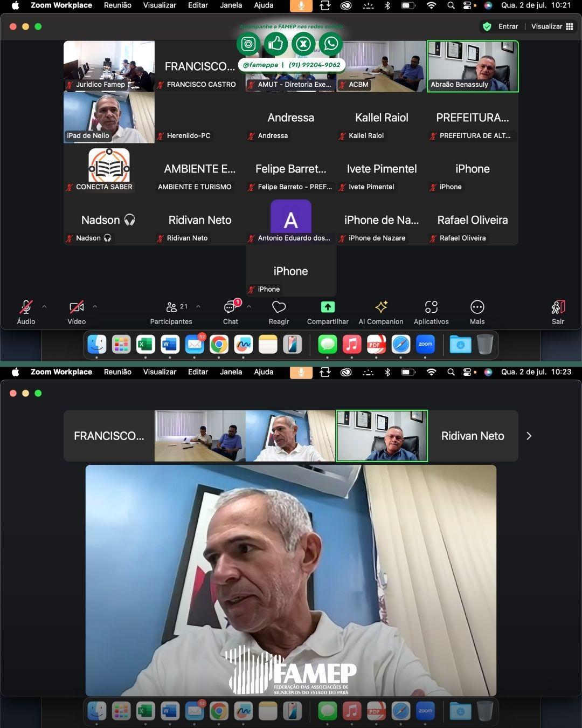Click the green shield encryption icon
The width and height of the screenshot is (582, 728).
pyautogui.click(x=487, y=26)
